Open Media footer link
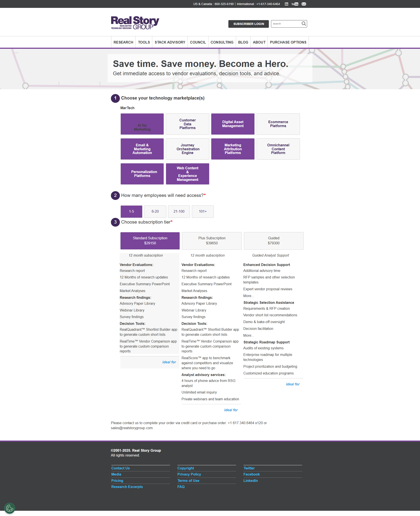Viewport: 420px width, 516px height. (x=116, y=474)
